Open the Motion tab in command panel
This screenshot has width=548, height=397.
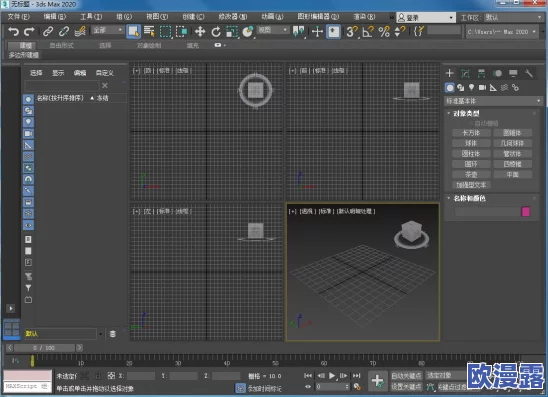[497, 73]
